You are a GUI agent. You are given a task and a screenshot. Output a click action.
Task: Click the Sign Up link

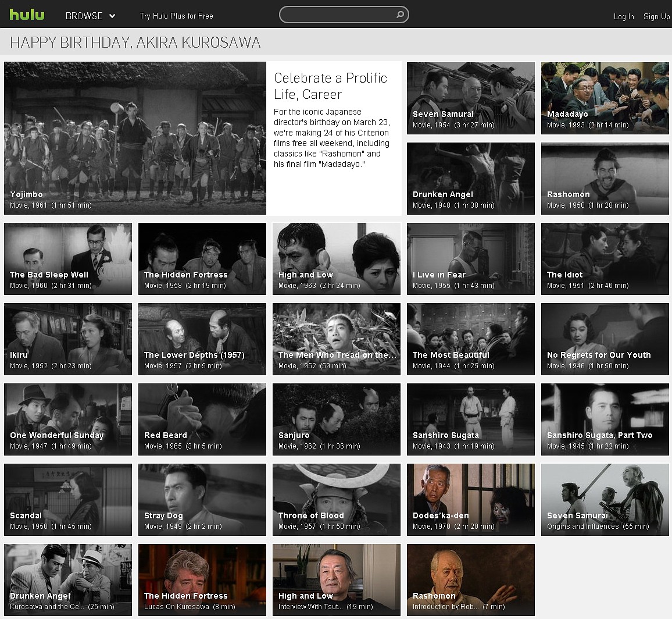tap(656, 16)
